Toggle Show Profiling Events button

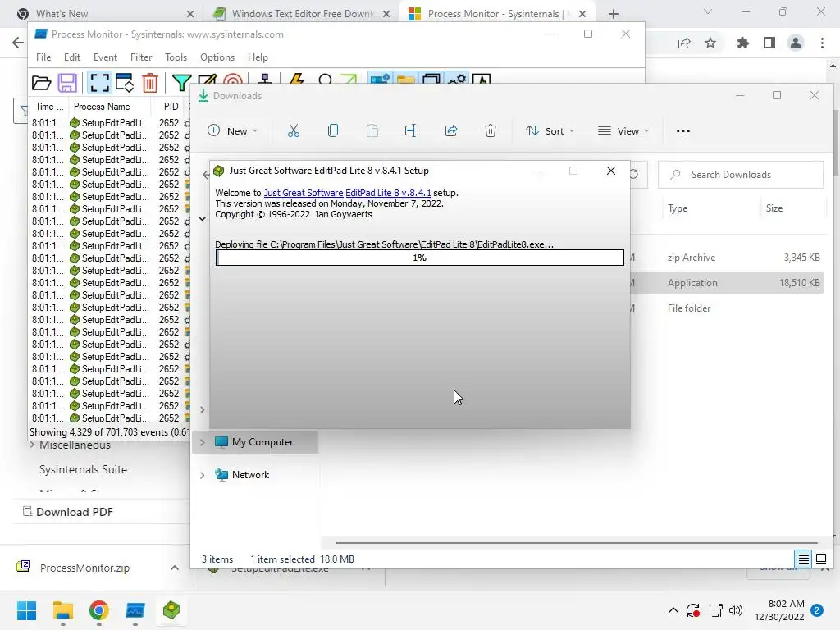click(x=482, y=80)
